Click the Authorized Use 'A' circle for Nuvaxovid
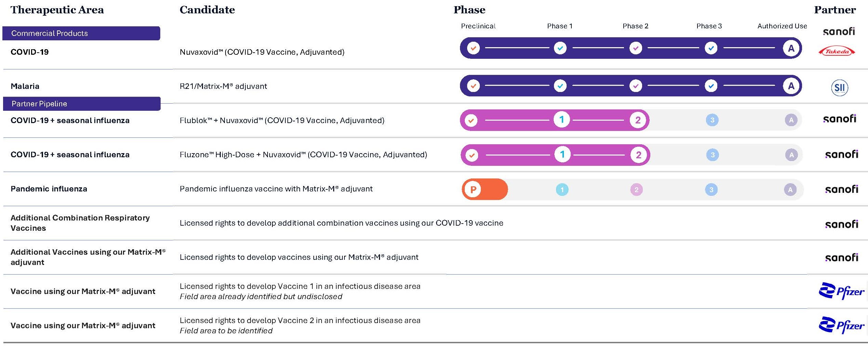 tap(791, 48)
